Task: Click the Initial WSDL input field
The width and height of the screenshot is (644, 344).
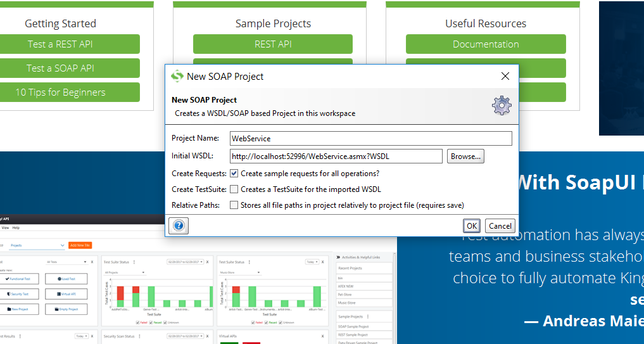Action: click(336, 156)
